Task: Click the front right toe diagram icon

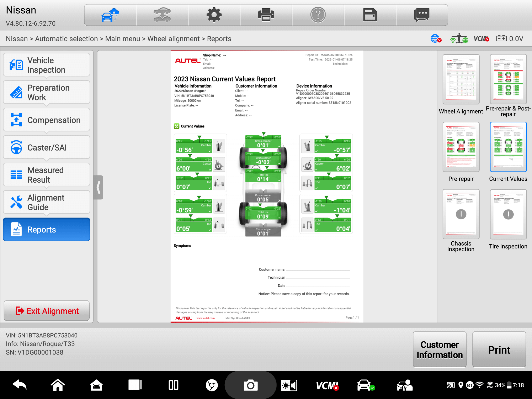Action: pyautogui.click(x=307, y=183)
